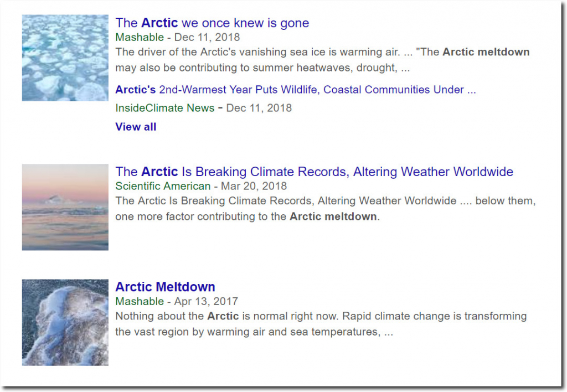The height and width of the screenshot is (392, 567).
Task: Click the bold "Arctic meltdown" text in first snippet
Action: pyautogui.click(x=486, y=52)
